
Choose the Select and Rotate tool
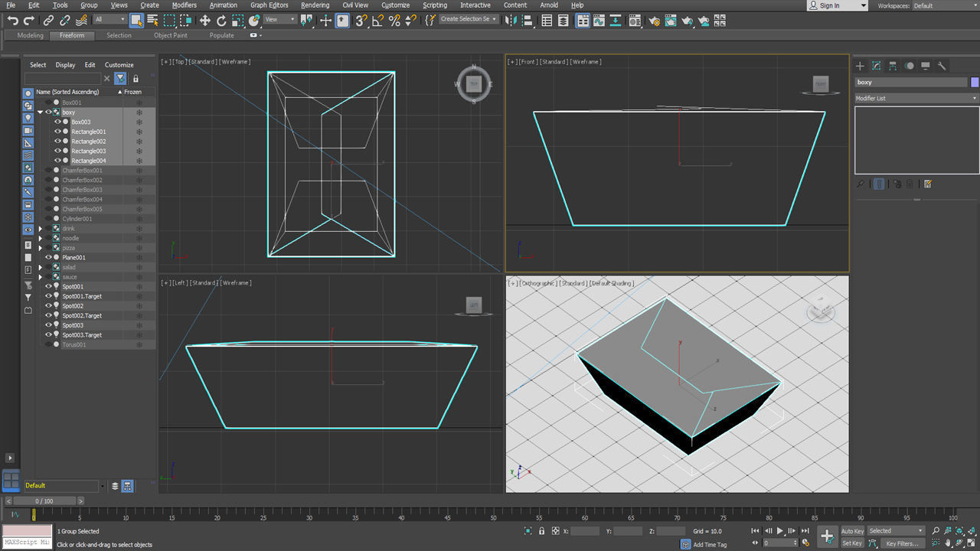coord(221,21)
